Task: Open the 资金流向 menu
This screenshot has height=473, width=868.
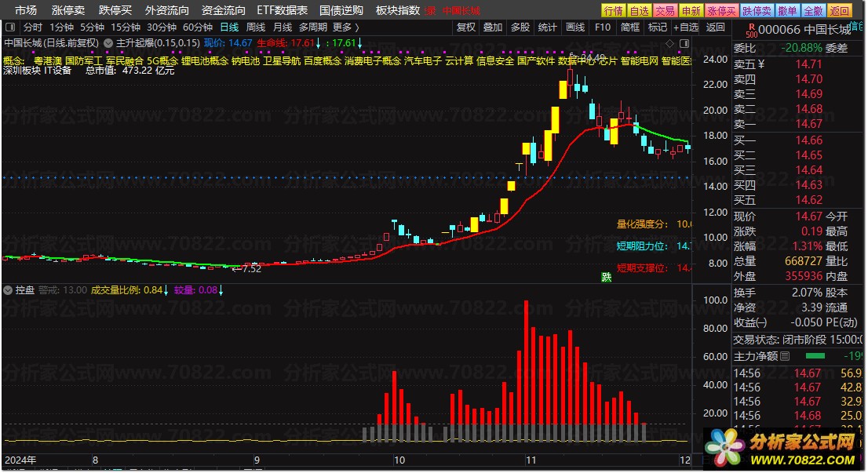Action: click(223, 10)
